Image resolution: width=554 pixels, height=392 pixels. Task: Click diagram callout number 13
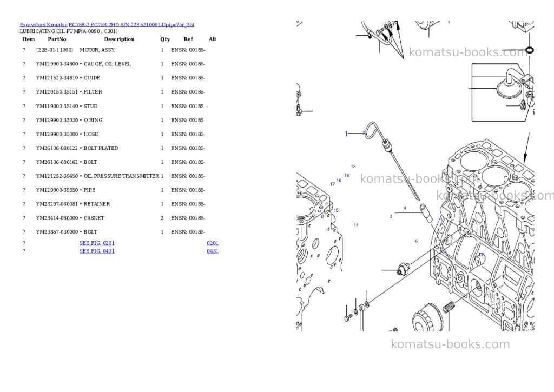coord(353,167)
